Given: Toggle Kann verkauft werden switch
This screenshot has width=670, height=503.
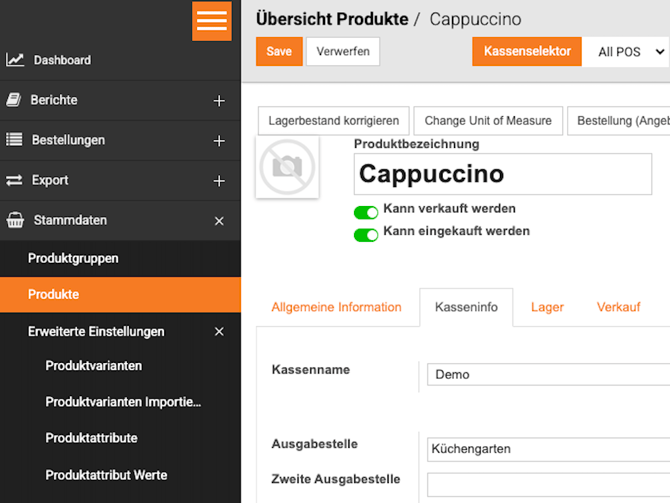Looking at the screenshot, I should [366, 212].
